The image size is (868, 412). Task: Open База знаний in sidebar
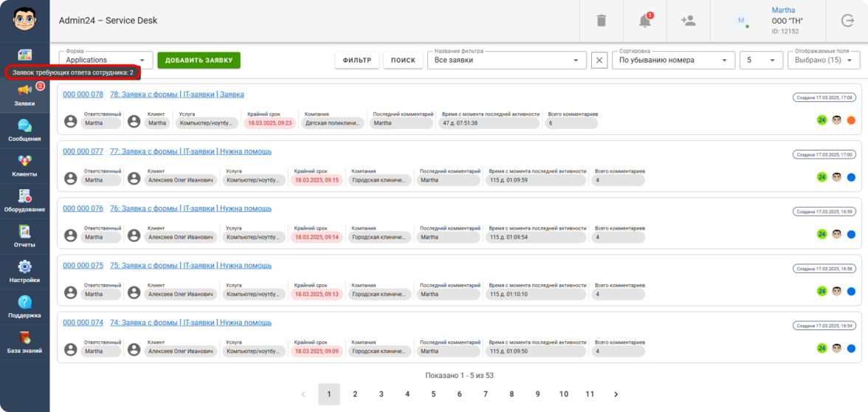24,343
